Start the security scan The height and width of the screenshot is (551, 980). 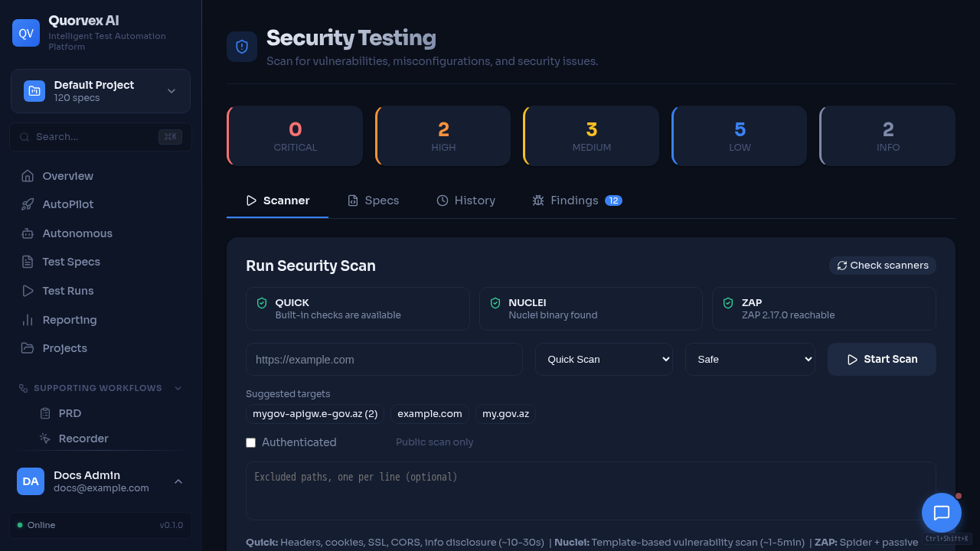click(x=882, y=360)
